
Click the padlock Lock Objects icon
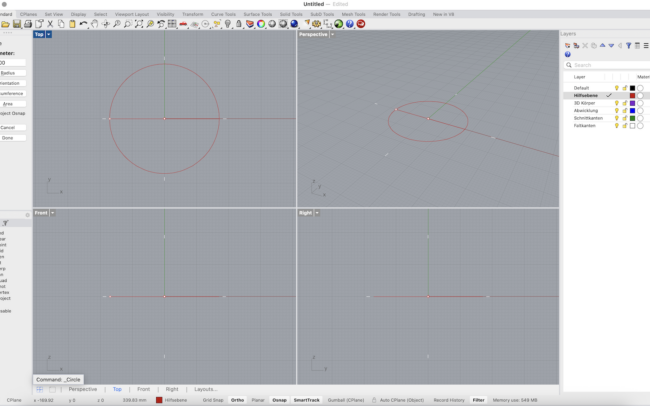click(x=239, y=24)
